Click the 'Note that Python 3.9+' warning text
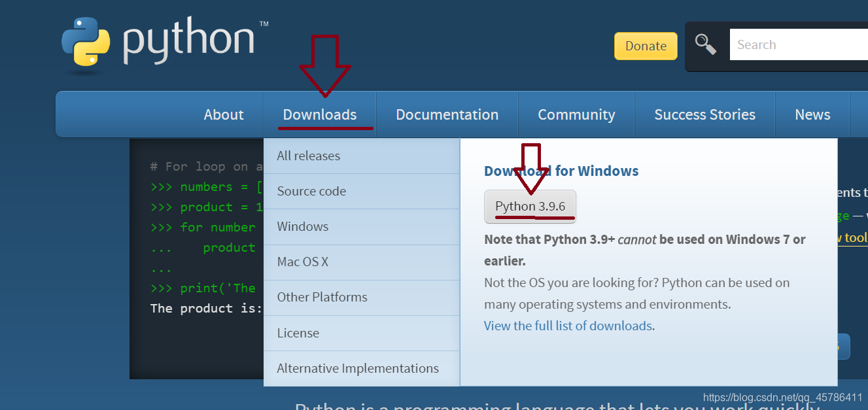This screenshot has height=410, width=868. (645, 250)
